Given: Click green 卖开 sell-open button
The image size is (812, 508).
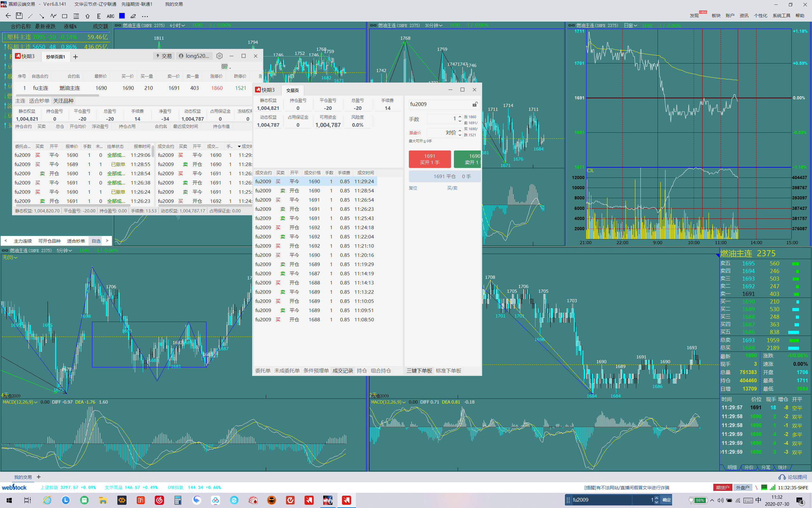Looking at the screenshot, I should [x=468, y=159].
